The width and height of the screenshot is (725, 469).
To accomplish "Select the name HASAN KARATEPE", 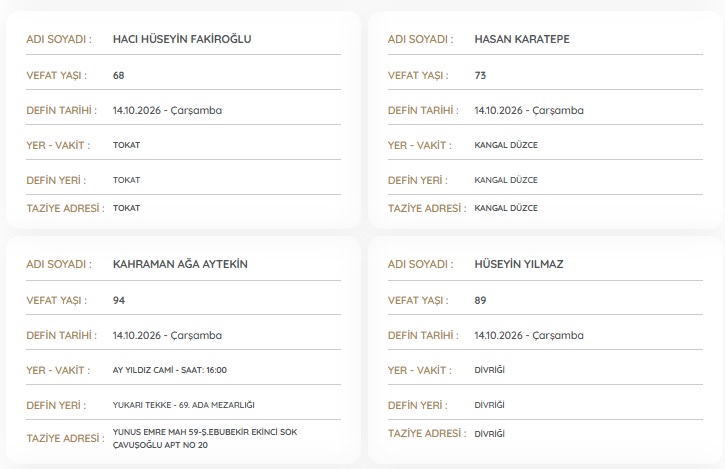I will 522,39.
